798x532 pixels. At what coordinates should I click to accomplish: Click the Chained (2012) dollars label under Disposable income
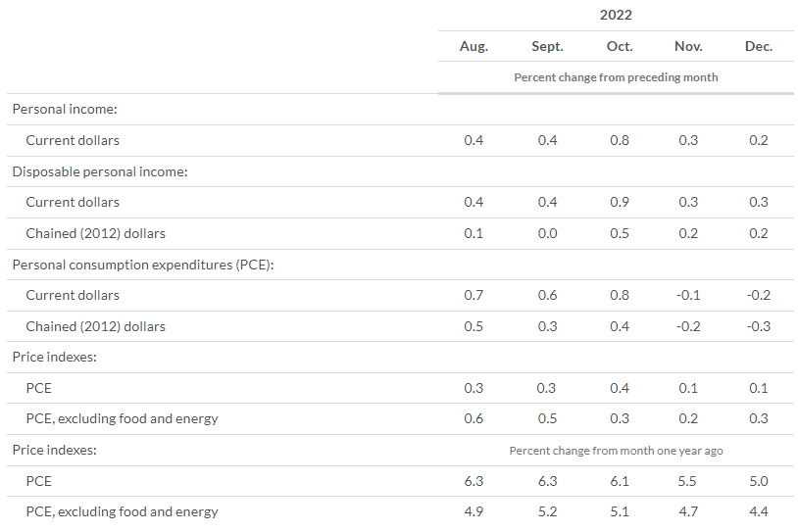click(x=96, y=233)
